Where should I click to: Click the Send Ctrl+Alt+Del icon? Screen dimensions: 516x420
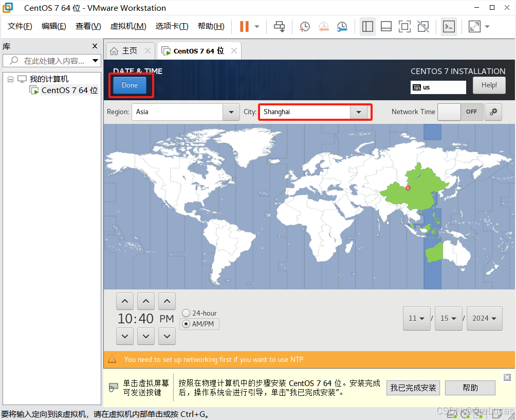coord(280,26)
